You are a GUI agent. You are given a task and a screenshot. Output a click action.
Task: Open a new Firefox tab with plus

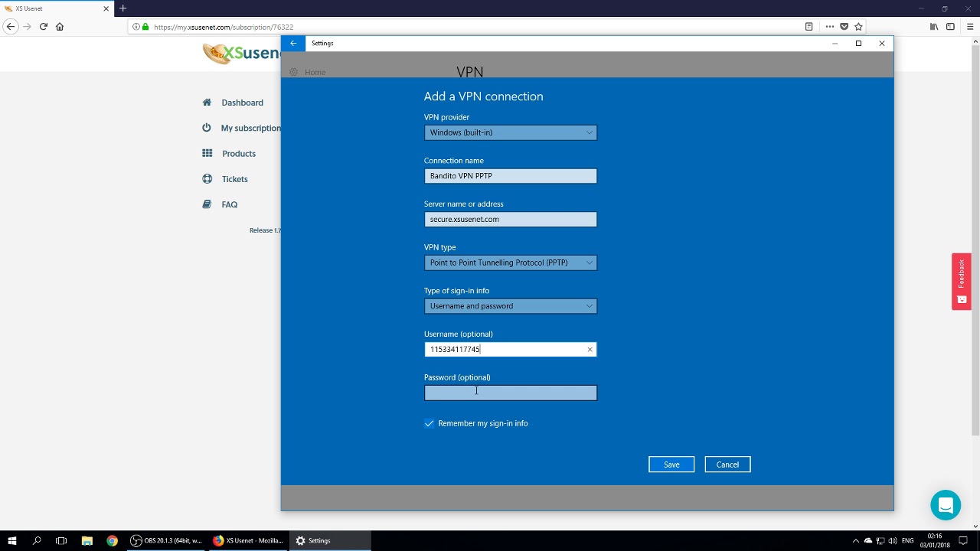(x=122, y=8)
